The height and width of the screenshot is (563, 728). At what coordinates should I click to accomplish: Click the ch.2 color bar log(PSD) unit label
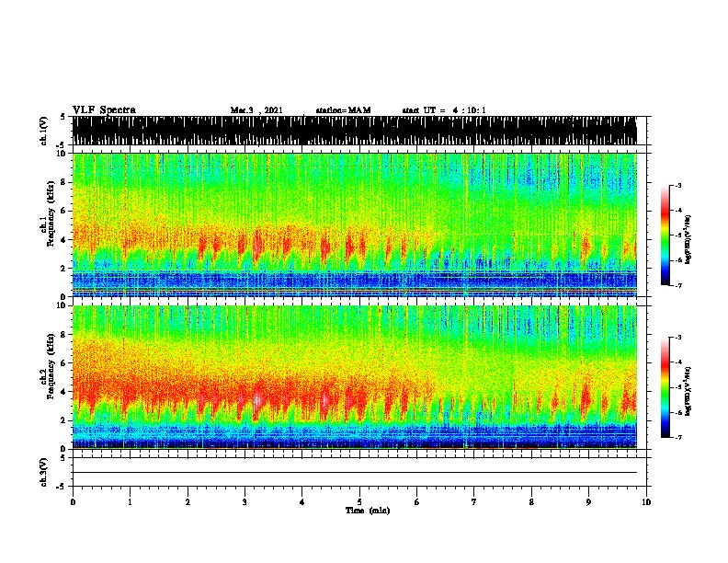click(688, 391)
